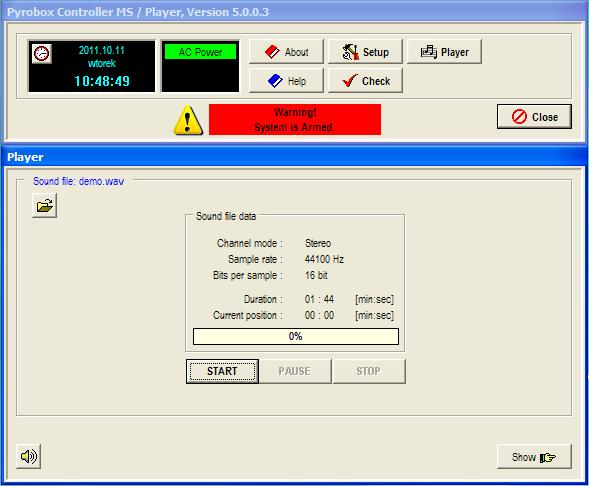Click the wtorek weekday text
The height and width of the screenshot is (486, 589).
coord(101,63)
